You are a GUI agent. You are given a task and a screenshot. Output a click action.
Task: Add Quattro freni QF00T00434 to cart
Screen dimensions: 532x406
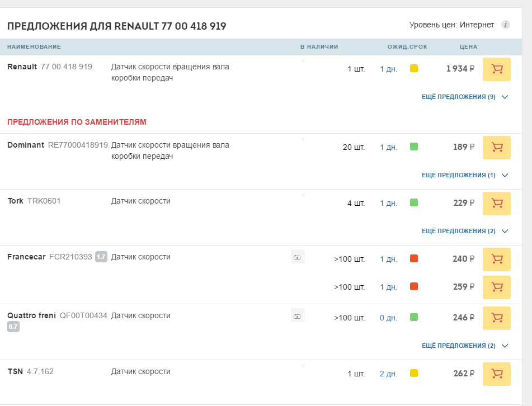coord(496,318)
